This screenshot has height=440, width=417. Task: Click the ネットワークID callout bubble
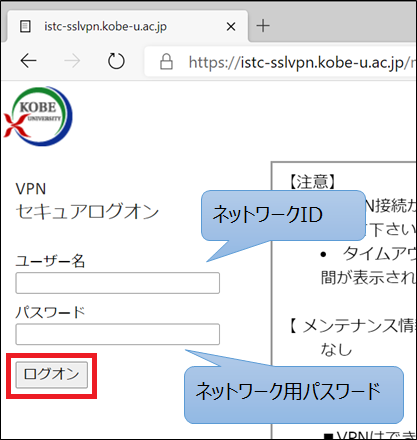pyautogui.click(x=283, y=215)
